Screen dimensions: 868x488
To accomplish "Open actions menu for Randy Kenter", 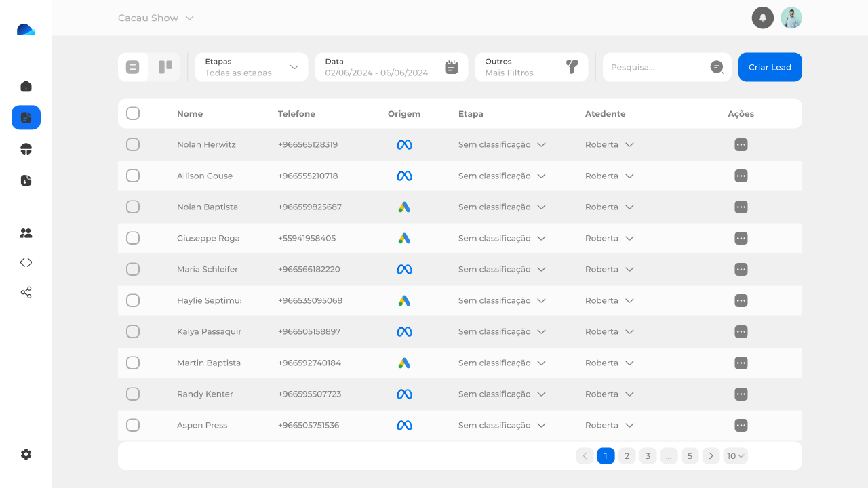I will [741, 394].
